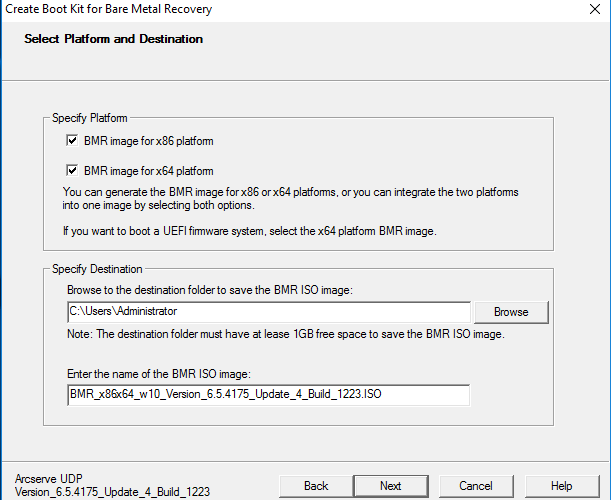Viewport: 611px width, 500px height.
Task: Close the Create Boot Kit dialog
Action: click(595, 9)
